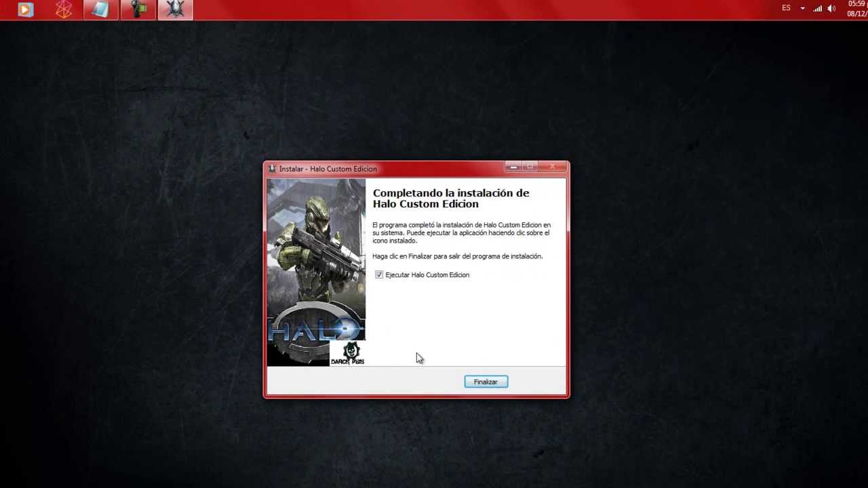Uncheck the Ejecutar Halo Custom Edicion checkbox

(x=379, y=274)
